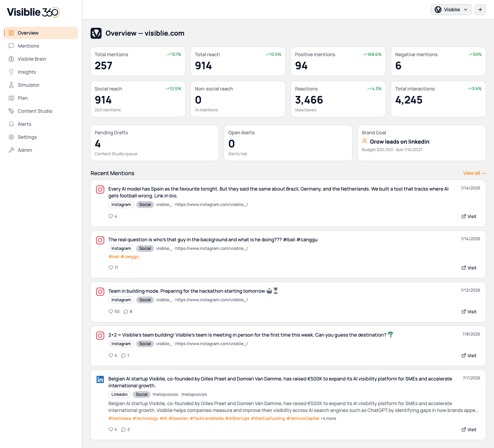The width and height of the screenshot is (494, 448).
Task: Click the Total reach 914 card
Action: 238,61
